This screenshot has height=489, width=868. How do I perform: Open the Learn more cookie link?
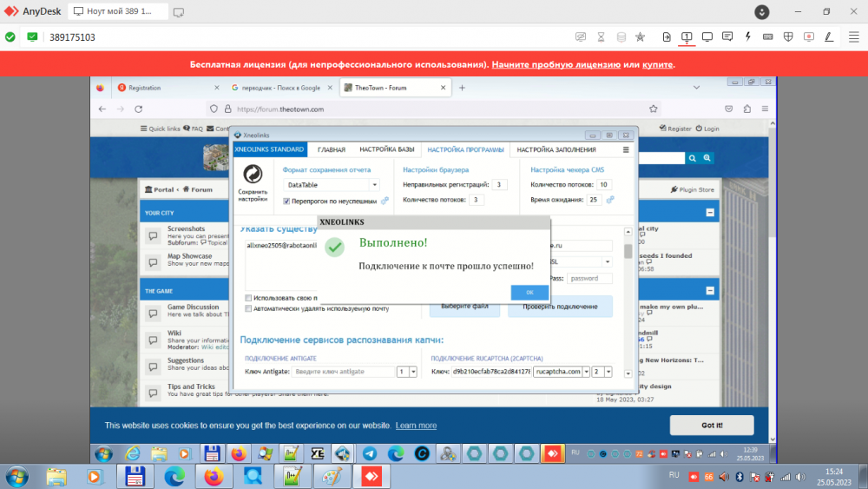pyautogui.click(x=417, y=426)
